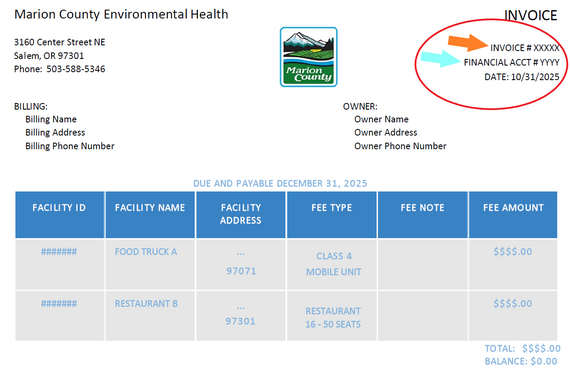The image size is (570, 368).
Task: Click the 'OWNER:' label
Action: [360, 107]
